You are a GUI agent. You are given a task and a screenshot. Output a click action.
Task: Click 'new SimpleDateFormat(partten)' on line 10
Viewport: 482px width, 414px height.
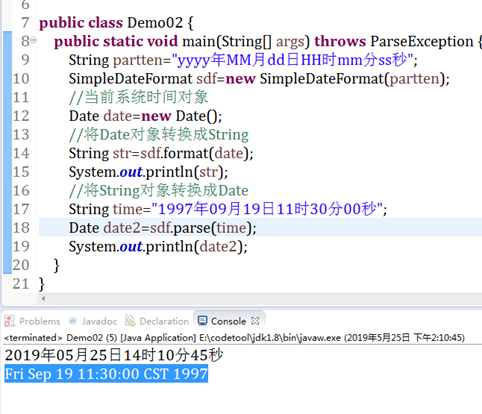click(x=335, y=79)
